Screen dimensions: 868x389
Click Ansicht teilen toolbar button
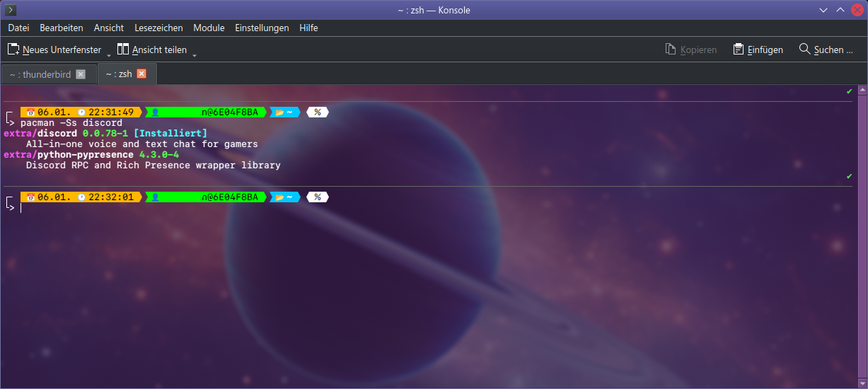pos(152,50)
